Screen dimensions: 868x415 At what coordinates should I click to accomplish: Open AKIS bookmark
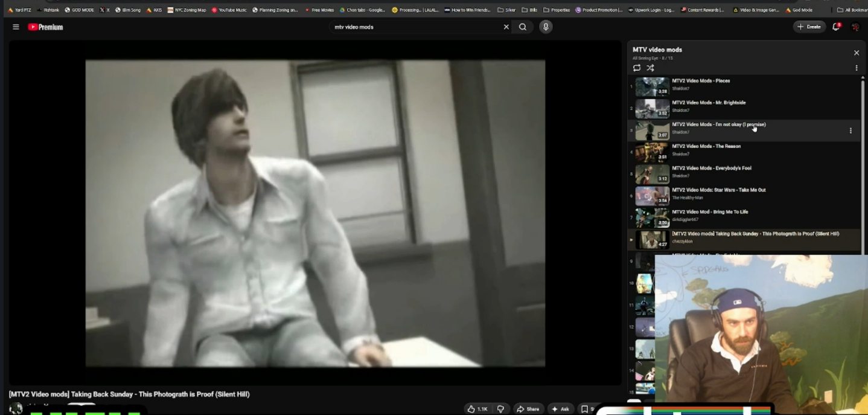[154, 10]
